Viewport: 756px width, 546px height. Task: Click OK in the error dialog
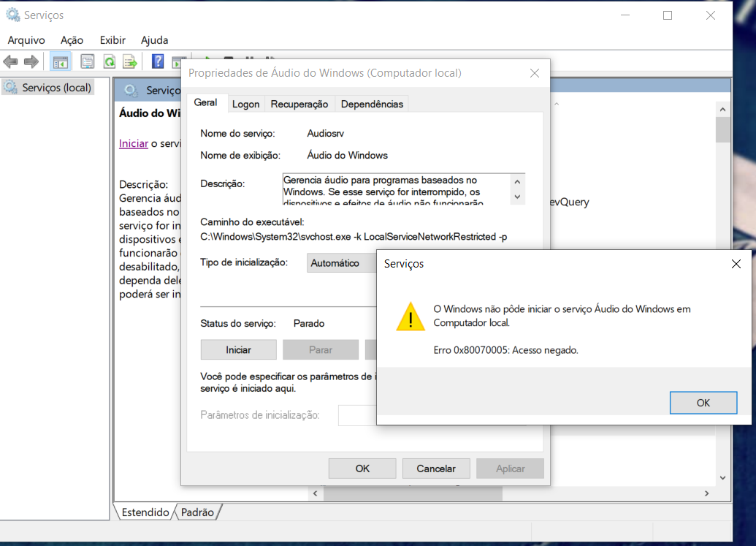pos(703,403)
